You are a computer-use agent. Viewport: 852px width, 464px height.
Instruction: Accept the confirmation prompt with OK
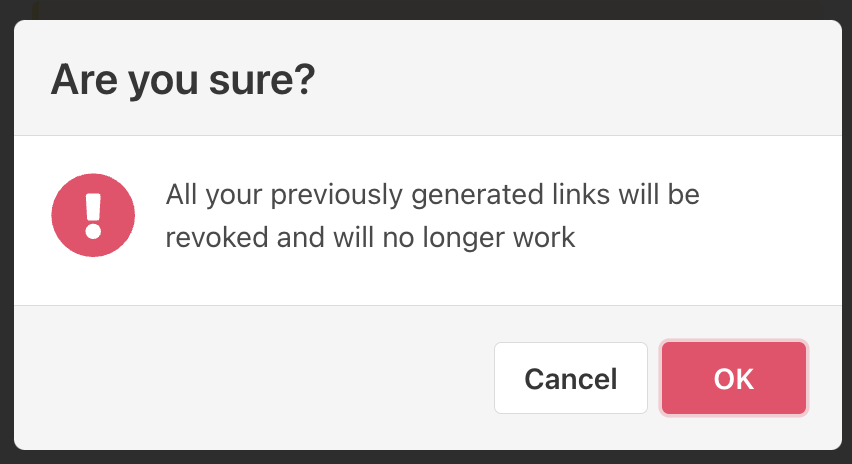(x=734, y=378)
